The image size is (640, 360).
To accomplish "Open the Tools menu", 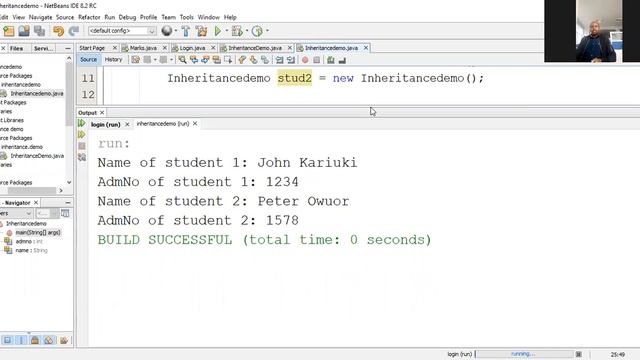I will [x=187, y=17].
